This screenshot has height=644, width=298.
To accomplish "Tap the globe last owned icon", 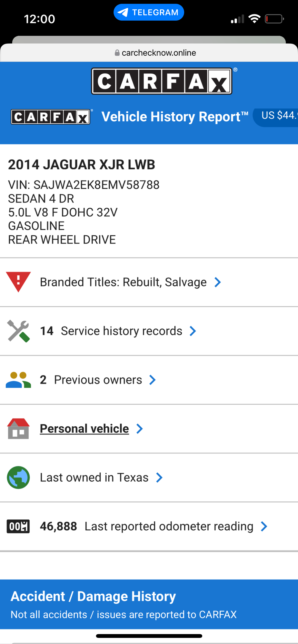I will 18,478.
